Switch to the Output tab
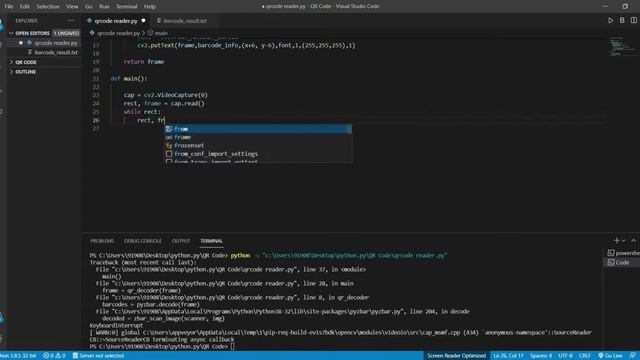Viewport: 640px width, 360px height. (x=181, y=241)
